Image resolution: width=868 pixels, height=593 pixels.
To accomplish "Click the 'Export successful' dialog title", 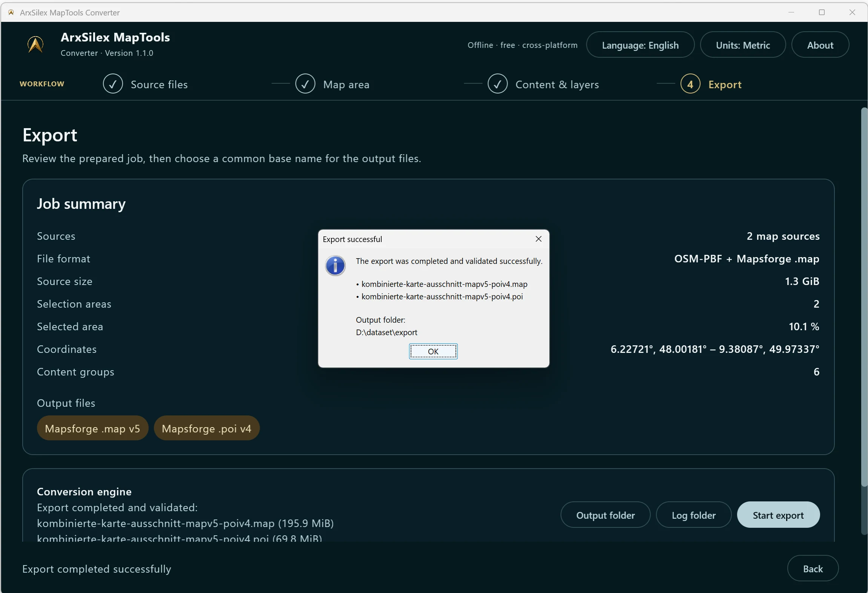I will click(x=352, y=239).
